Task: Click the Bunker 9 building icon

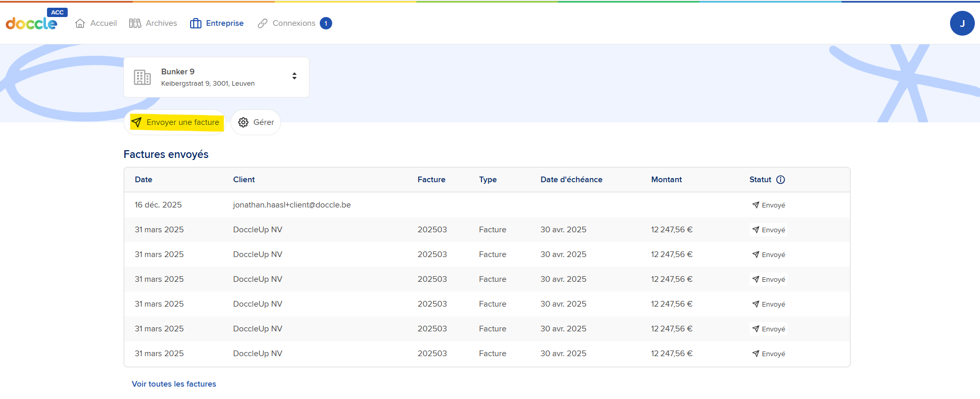Action: pos(142,77)
